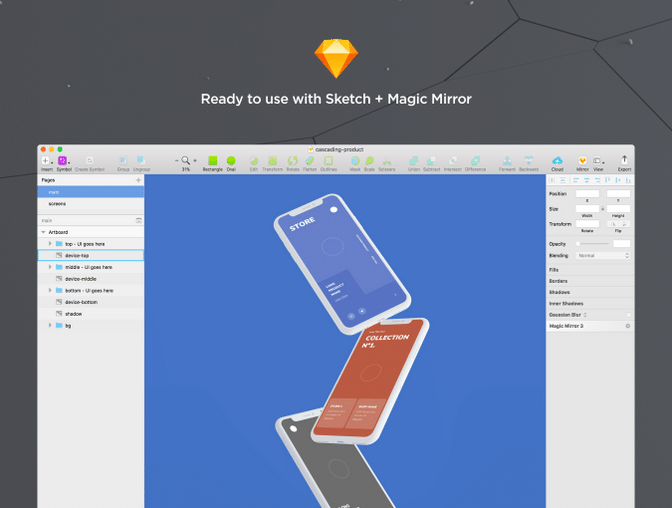Add a new page with plus button
This screenshot has width=672, height=508.
(x=138, y=180)
